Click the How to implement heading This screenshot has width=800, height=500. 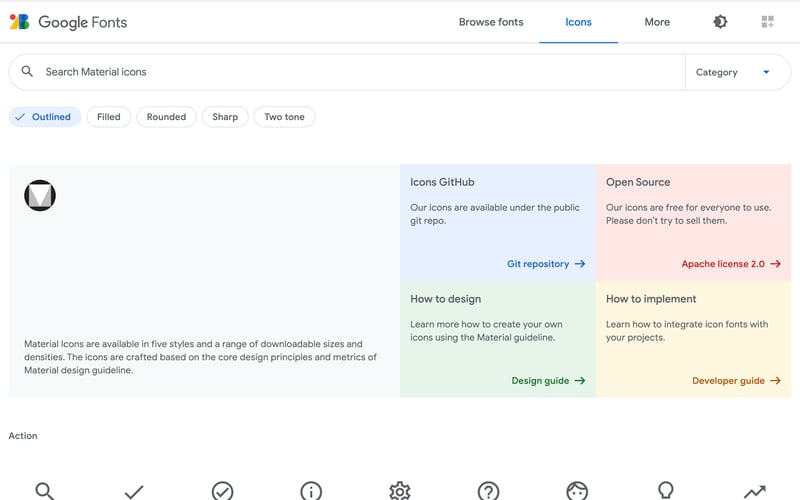[x=651, y=299]
